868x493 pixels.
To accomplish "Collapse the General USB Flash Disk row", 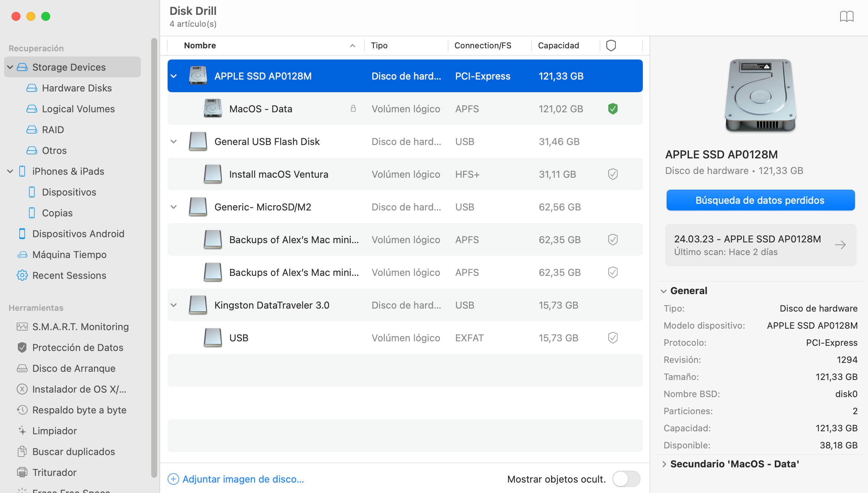I will click(x=174, y=141).
